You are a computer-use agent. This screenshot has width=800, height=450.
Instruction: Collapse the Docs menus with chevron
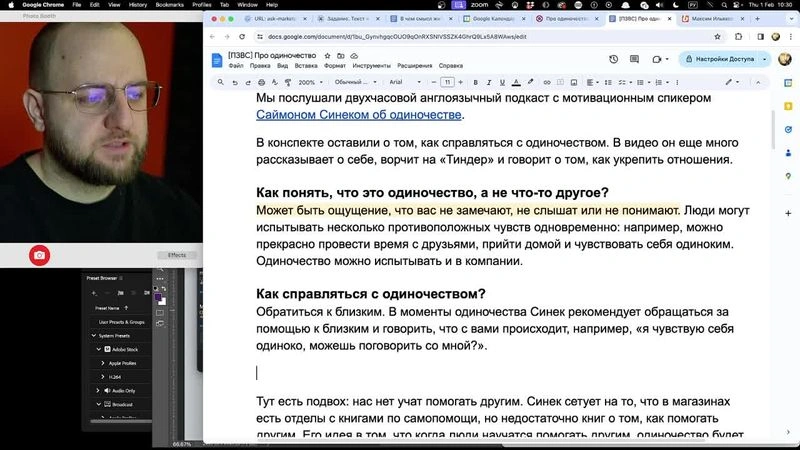(758, 82)
